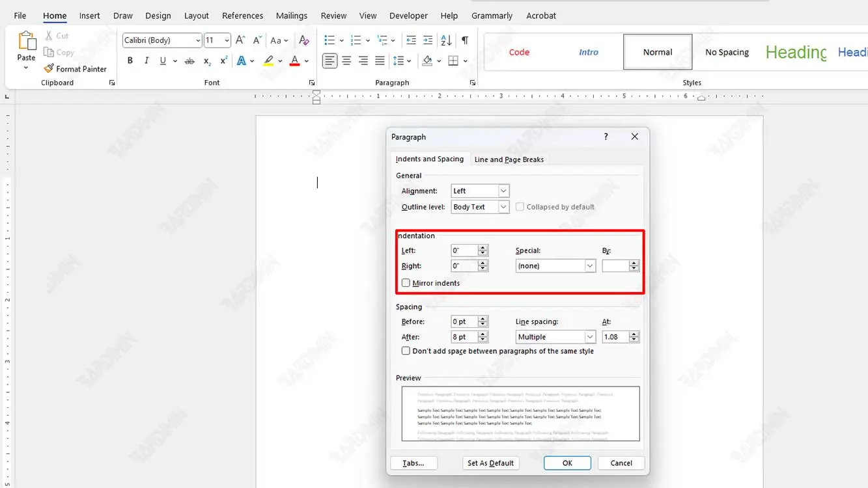Justify text icon
Image resolution: width=868 pixels, height=488 pixels.
(x=380, y=61)
